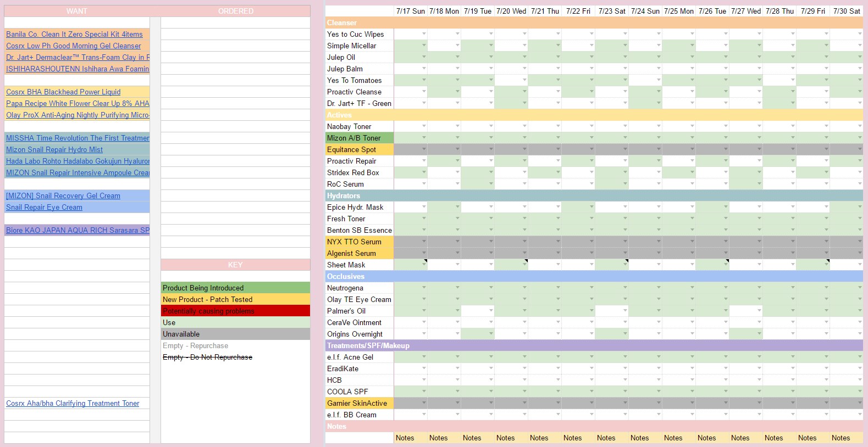Select the Treatments/SPF/Makeup category header
Viewport: 868px width, 447px height.
[x=594, y=345]
